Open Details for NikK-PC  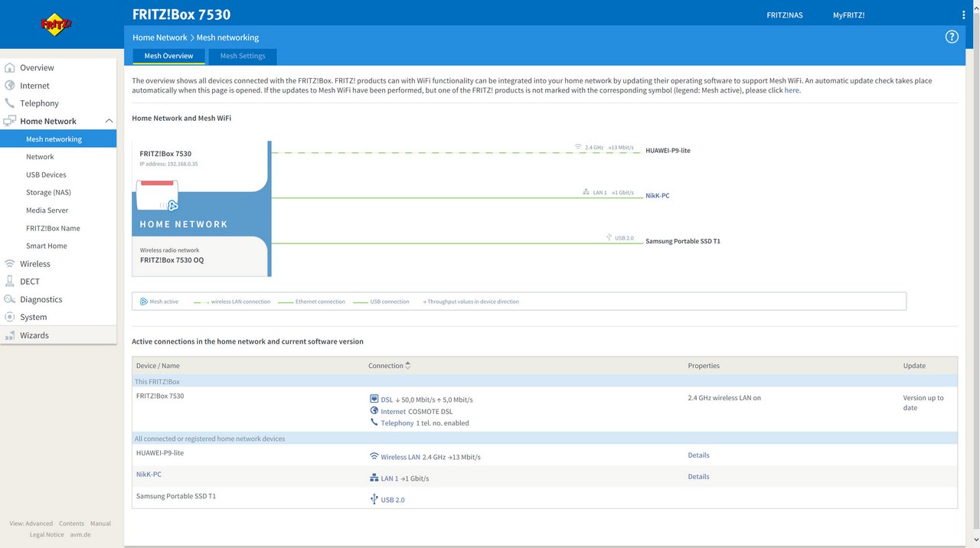(698, 477)
